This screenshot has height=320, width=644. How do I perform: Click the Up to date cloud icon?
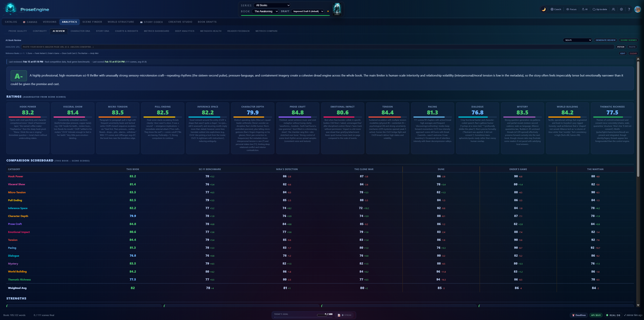[594, 9]
